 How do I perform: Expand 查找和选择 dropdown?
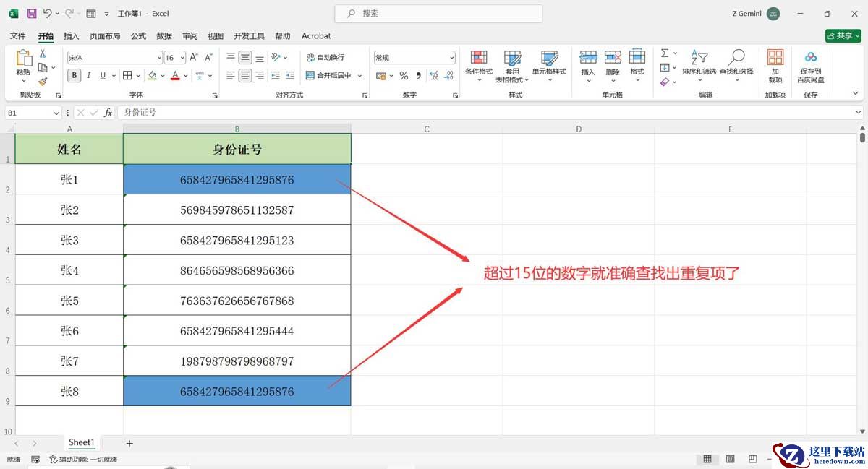pos(736,80)
